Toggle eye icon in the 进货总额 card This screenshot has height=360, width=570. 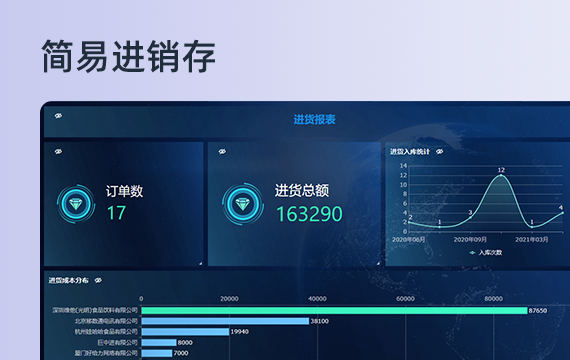(222, 152)
